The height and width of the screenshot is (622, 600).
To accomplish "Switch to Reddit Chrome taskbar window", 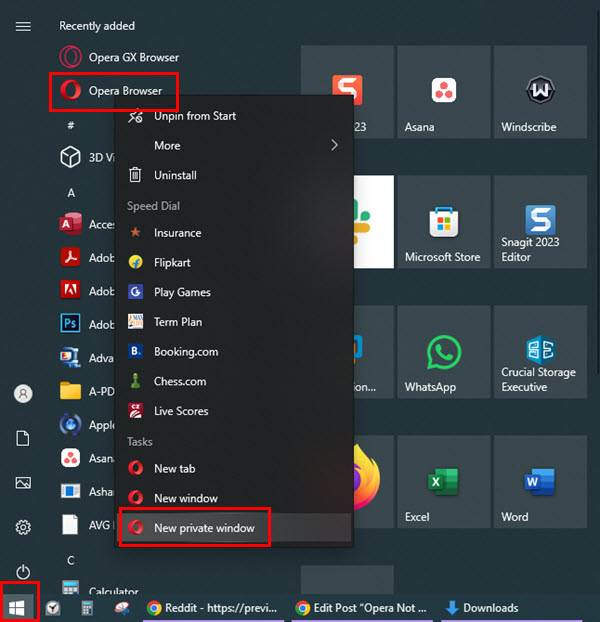I will 213,608.
